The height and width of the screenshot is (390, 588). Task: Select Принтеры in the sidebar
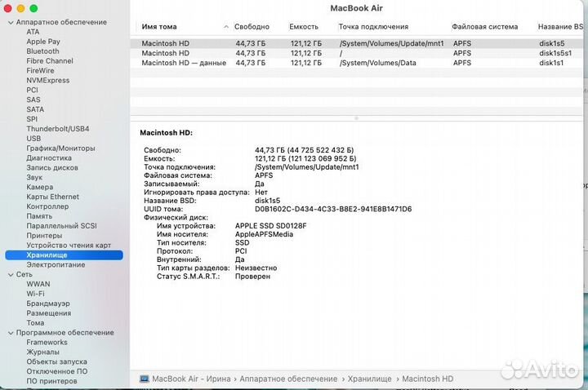tap(44, 236)
